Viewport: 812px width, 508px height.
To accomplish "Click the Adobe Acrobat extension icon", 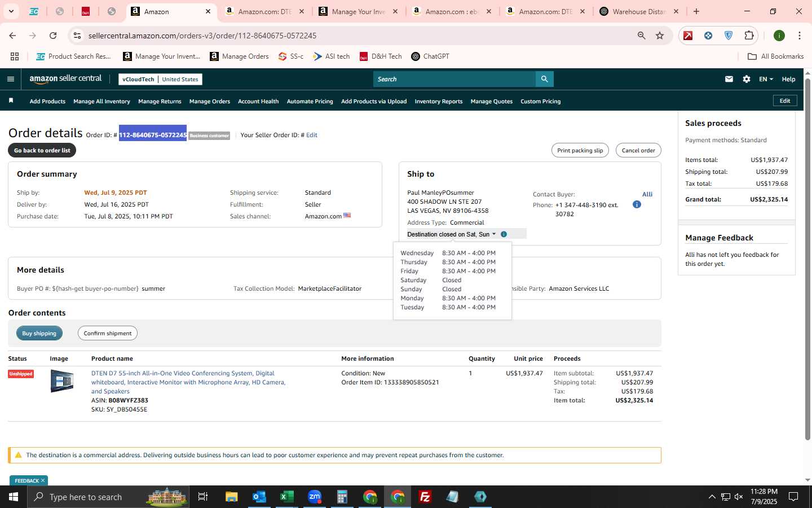I will 688,36.
